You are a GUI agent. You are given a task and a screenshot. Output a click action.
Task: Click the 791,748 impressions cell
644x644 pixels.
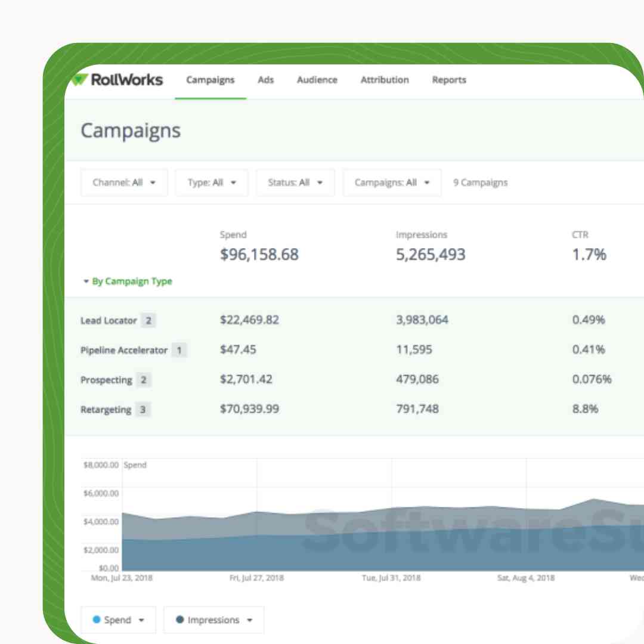coord(417,408)
